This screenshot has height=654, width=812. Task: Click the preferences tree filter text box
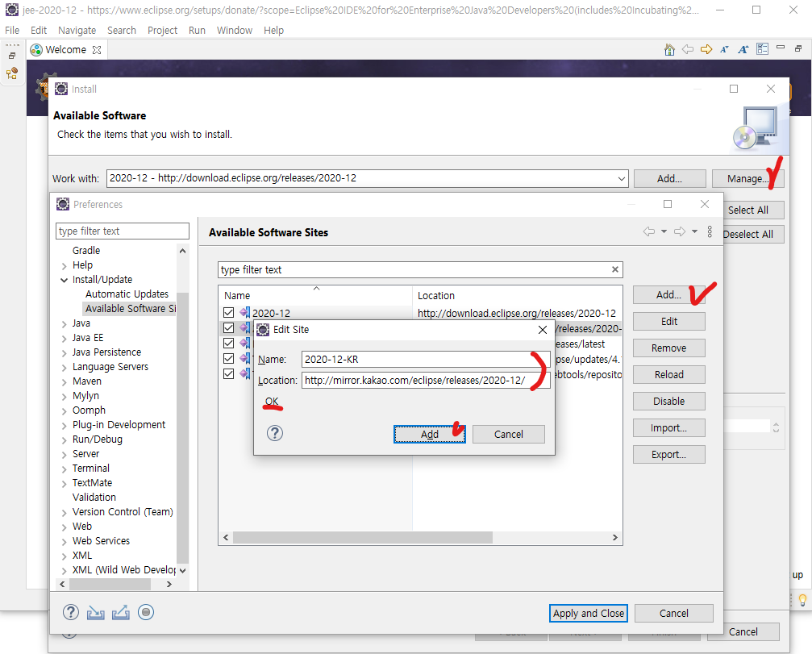click(123, 231)
